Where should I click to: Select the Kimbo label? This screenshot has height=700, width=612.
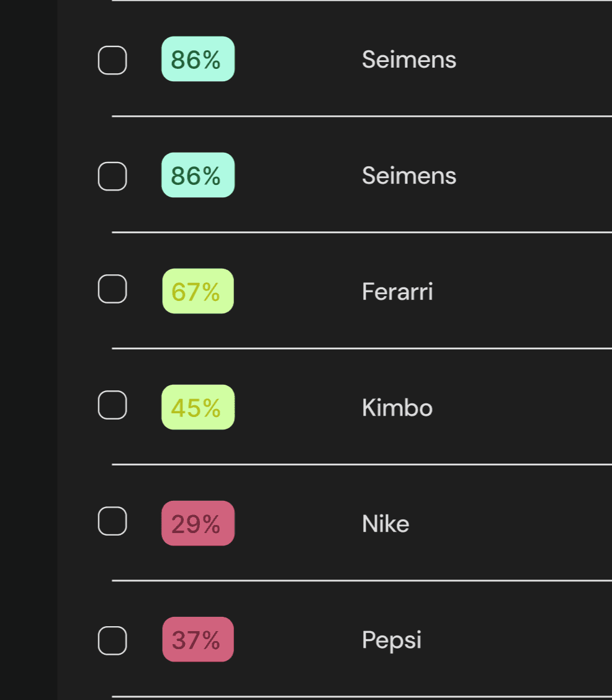(x=397, y=408)
